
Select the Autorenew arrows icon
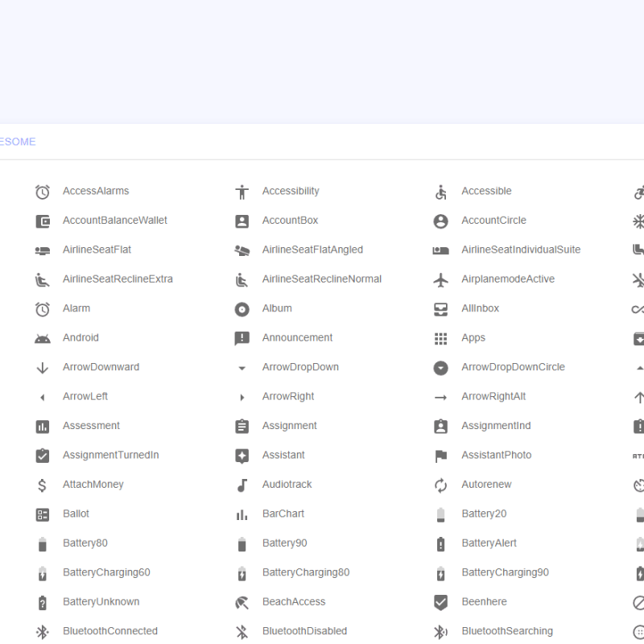(440, 485)
